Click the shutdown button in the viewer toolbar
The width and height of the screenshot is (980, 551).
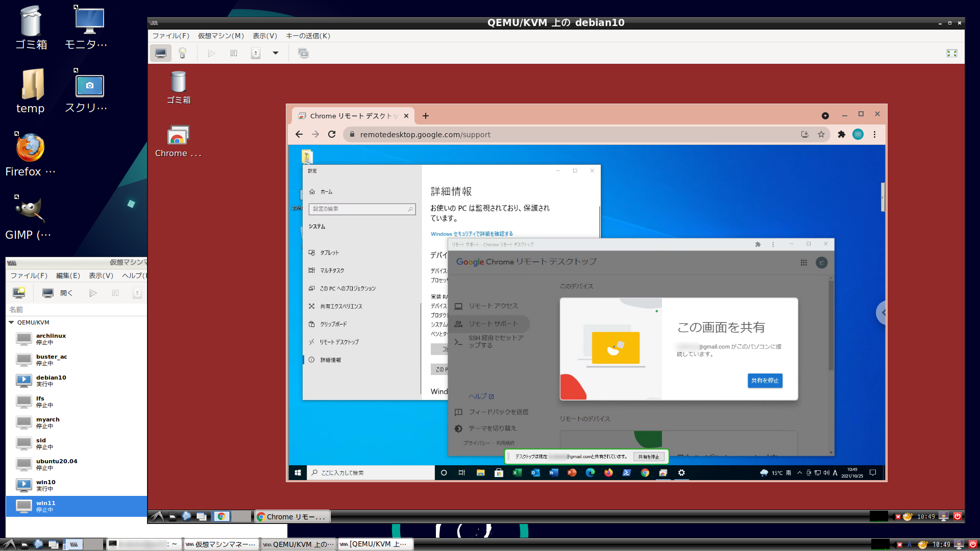[256, 53]
